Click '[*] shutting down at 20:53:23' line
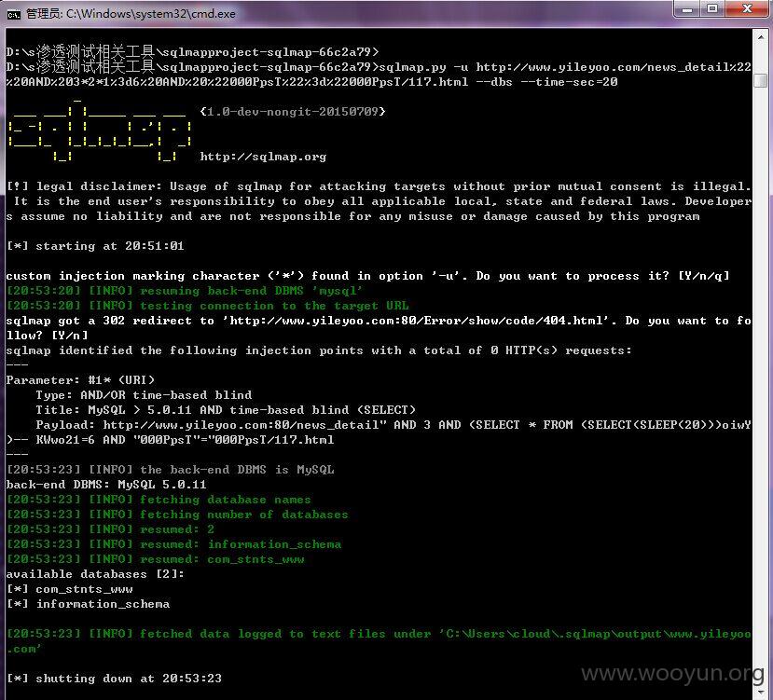 (114, 679)
